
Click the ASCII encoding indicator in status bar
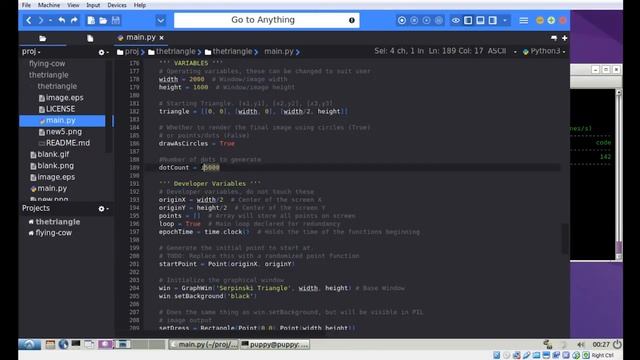[x=497, y=51]
